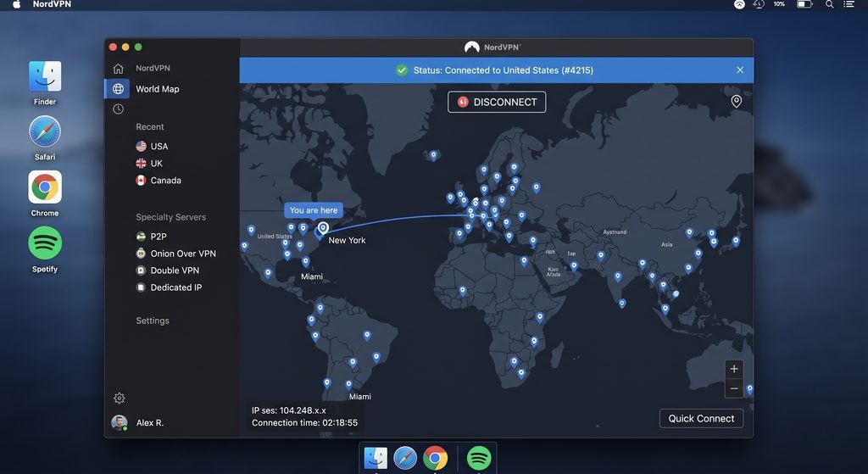868x474 pixels.
Task: Select Double VPN servers
Action: (175, 270)
